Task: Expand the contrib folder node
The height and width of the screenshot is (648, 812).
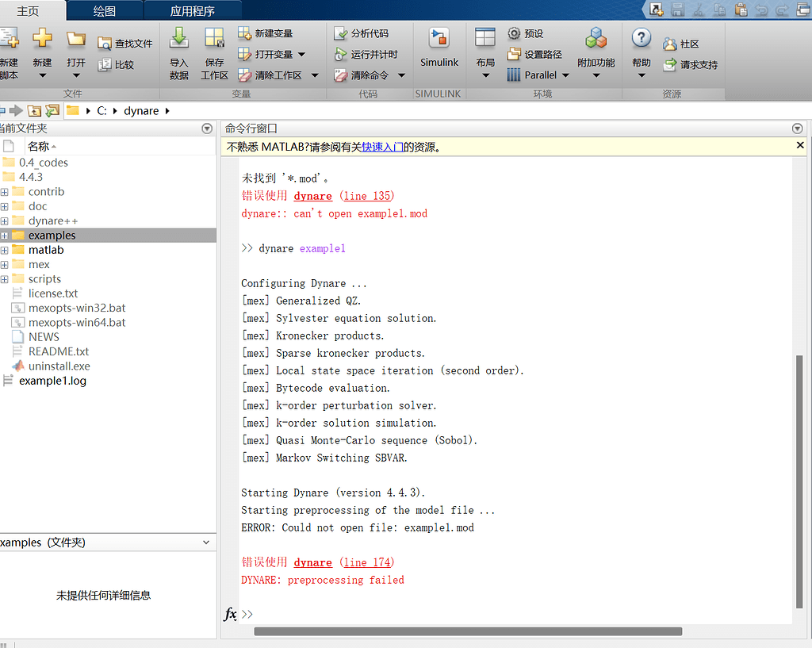Action: (x=6, y=191)
